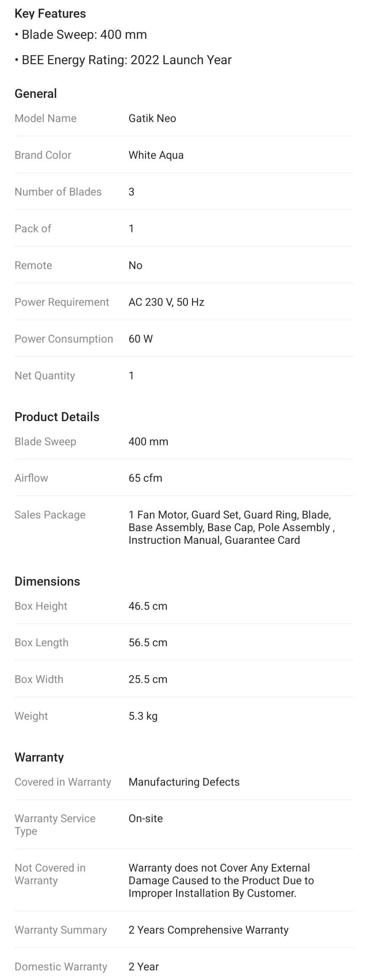
Task: Select the Weight 5.3 kg value
Action: 143,716
